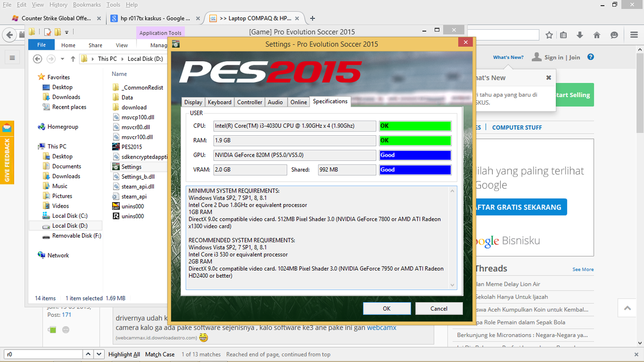Screen dimensions: 644x362
Task: Click the green OK status bar for RAM
Action: click(x=415, y=140)
